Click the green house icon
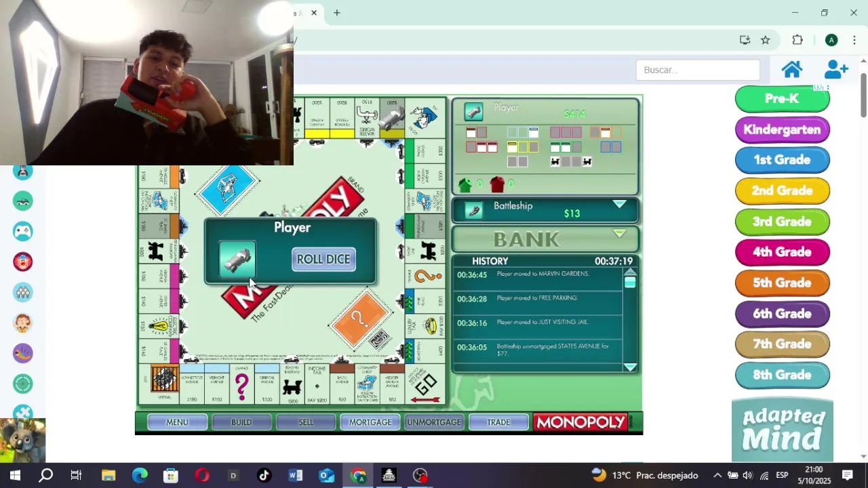The height and width of the screenshot is (488, 868). [465, 184]
